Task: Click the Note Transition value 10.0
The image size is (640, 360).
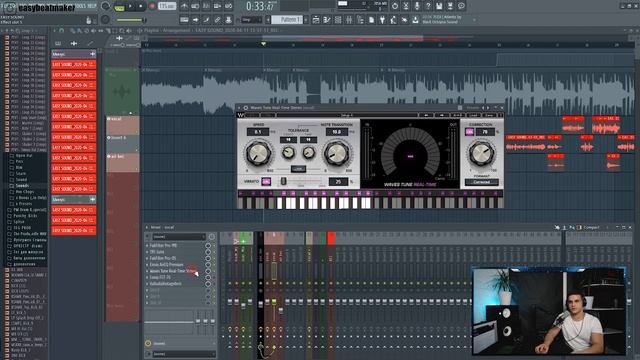Action: [336, 132]
